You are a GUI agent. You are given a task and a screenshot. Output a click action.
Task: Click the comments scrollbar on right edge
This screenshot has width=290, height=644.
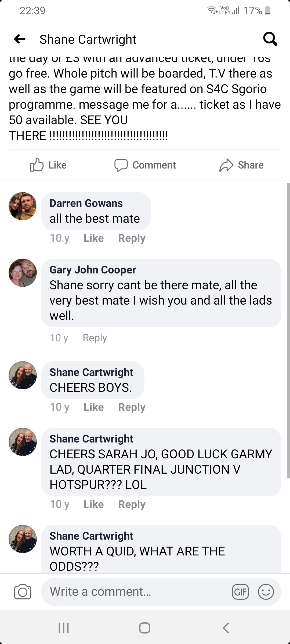pyautogui.click(x=288, y=331)
